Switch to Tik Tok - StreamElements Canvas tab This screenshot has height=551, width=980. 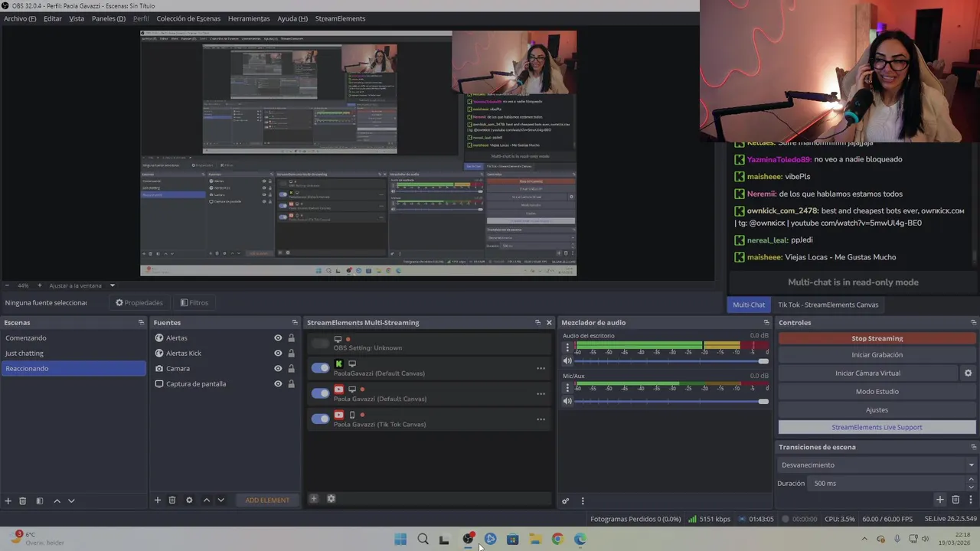click(x=828, y=305)
